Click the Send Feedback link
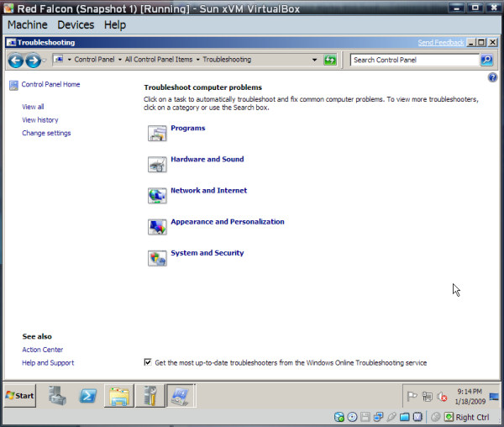The image size is (504, 427). click(x=441, y=42)
